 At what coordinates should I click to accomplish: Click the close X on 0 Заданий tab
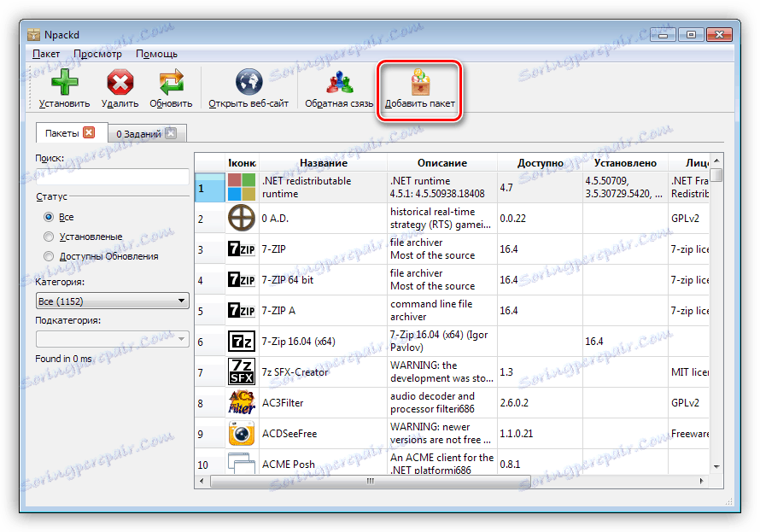click(171, 133)
